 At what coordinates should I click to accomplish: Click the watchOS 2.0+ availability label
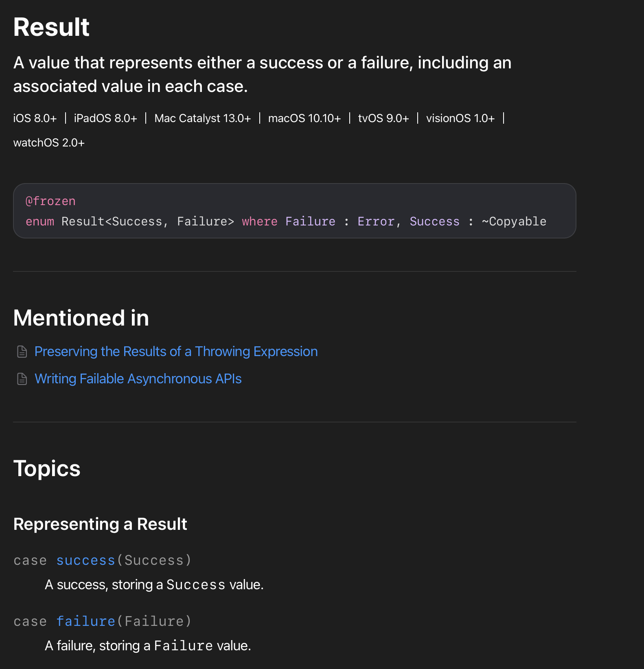[x=49, y=143]
